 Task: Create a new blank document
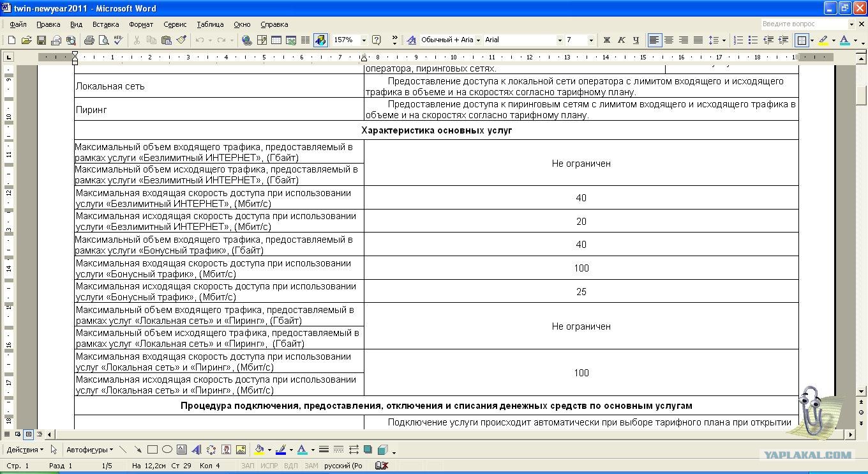[x=11, y=40]
